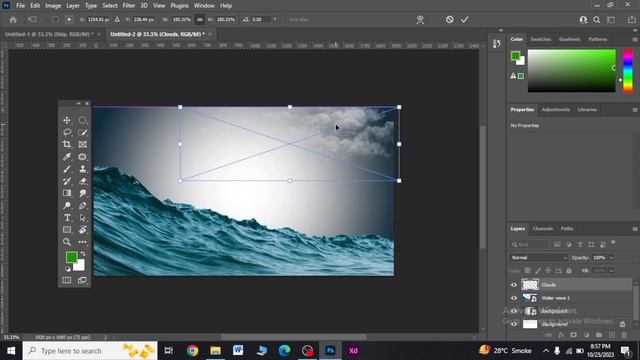Reset default foreground and background colors

[68, 269]
